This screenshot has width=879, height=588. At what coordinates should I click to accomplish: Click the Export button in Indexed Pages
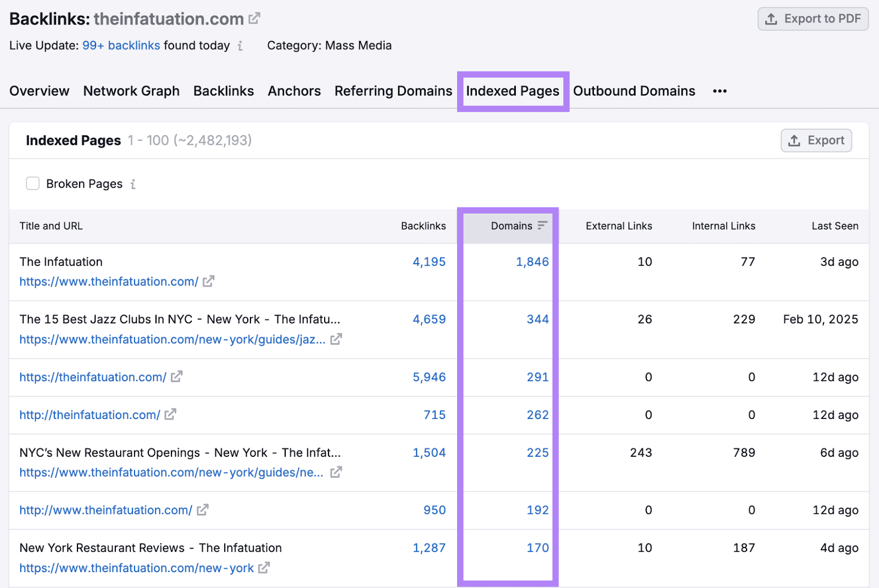(816, 141)
